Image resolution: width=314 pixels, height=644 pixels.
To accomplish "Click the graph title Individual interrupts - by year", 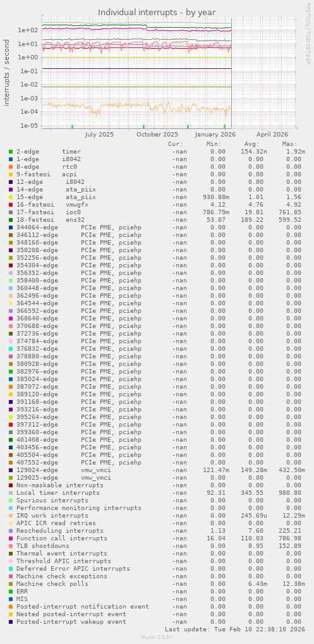I will click(x=157, y=12).
